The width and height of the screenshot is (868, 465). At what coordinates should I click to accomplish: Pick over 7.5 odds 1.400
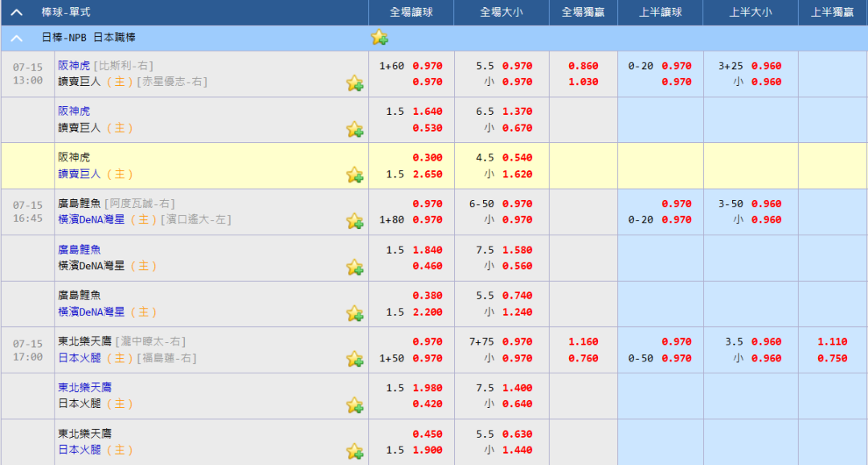(518, 388)
